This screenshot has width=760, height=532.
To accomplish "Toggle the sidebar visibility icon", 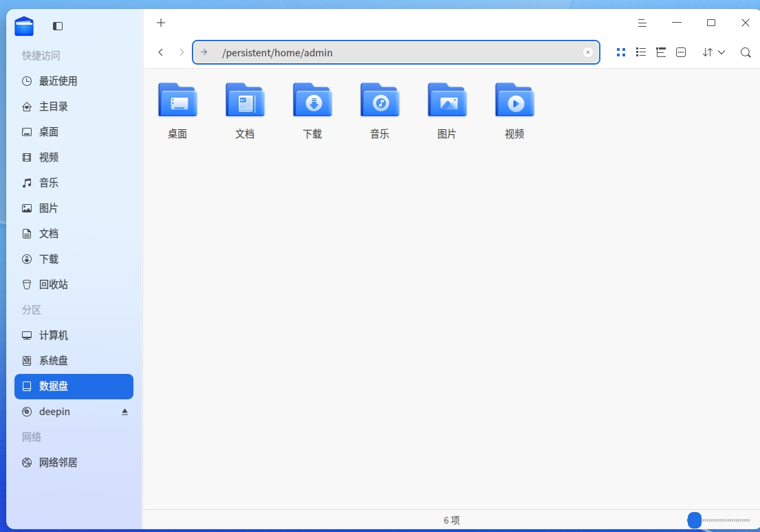I will point(58,26).
